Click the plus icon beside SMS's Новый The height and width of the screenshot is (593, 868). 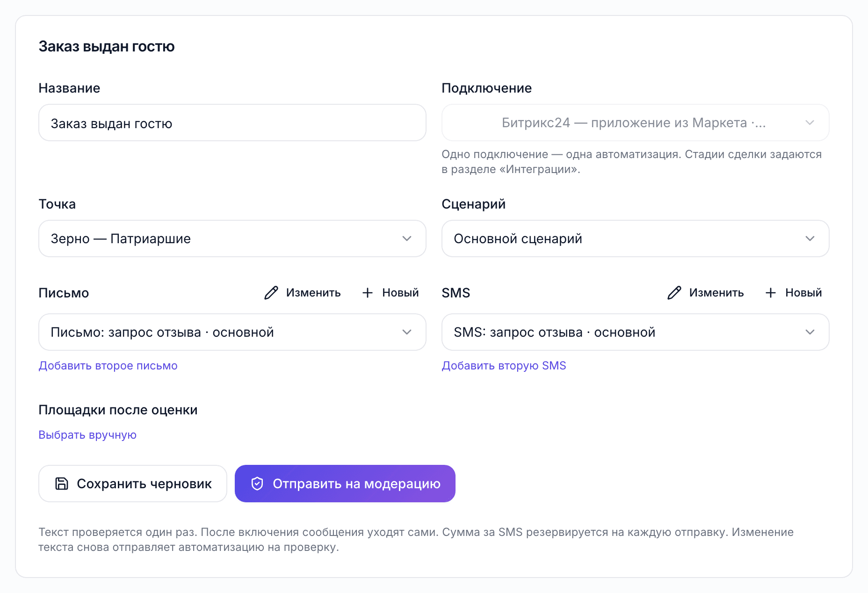[x=771, y=293]
